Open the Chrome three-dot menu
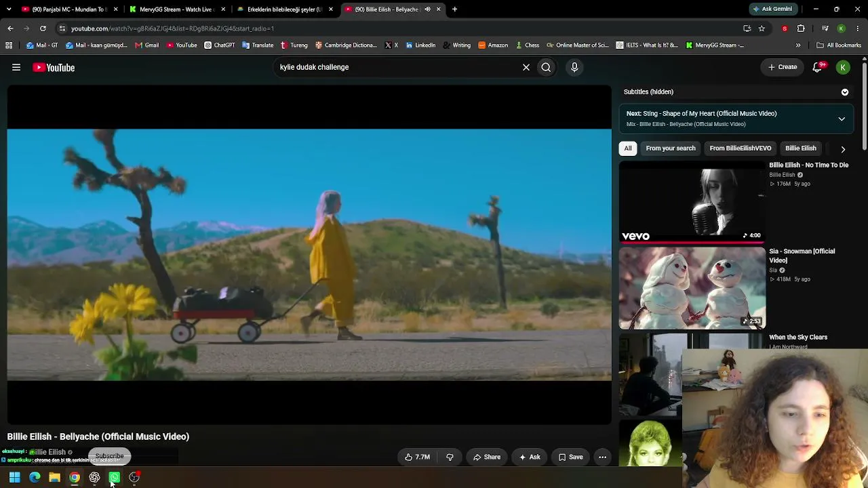This screenshot has width=868, height=488. pos(858,28)
